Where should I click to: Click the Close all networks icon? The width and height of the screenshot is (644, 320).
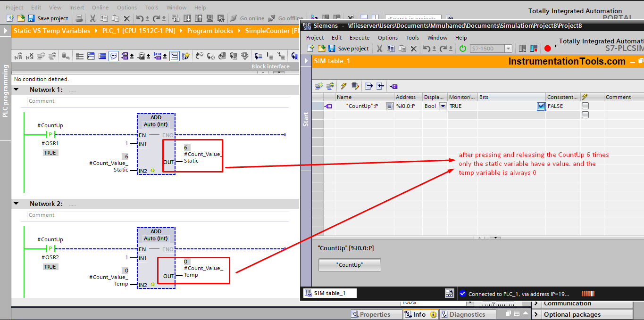click(x=102, y=56)
